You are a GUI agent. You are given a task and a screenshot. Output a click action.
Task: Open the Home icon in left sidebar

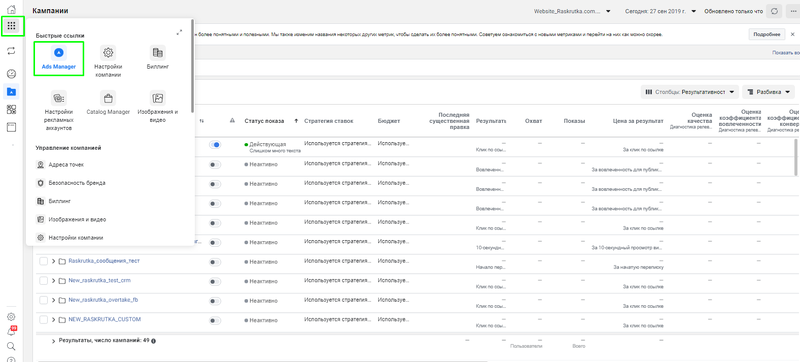(x=11, y=9)
